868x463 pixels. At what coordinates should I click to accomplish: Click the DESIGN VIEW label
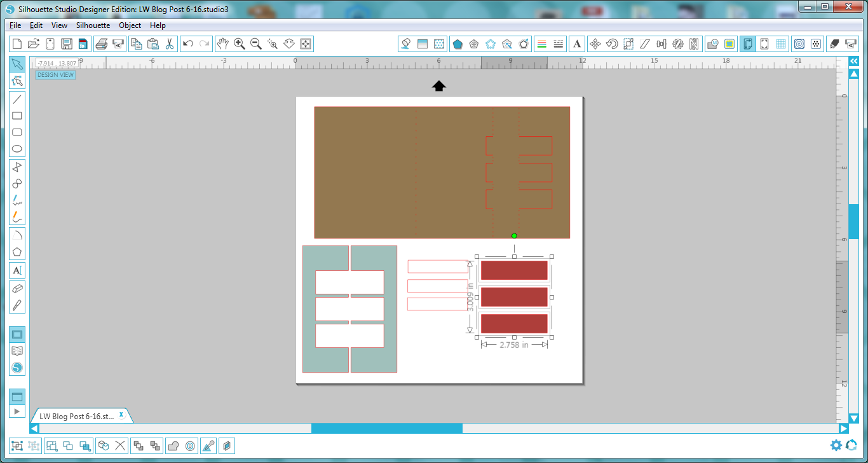55,74
